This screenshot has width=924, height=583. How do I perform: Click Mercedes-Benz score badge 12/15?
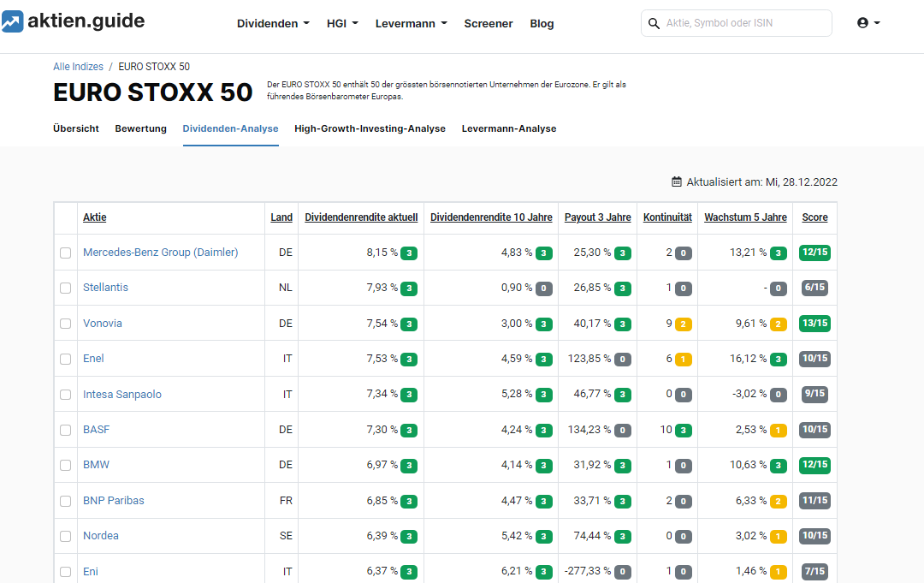click(x=815, y=253)
